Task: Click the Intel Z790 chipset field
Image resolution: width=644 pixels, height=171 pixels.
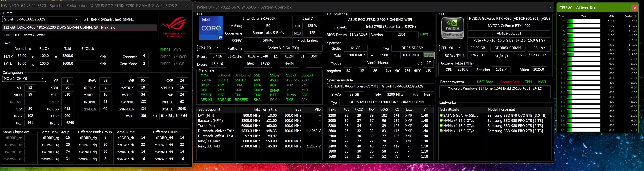Action: [390, 27]
